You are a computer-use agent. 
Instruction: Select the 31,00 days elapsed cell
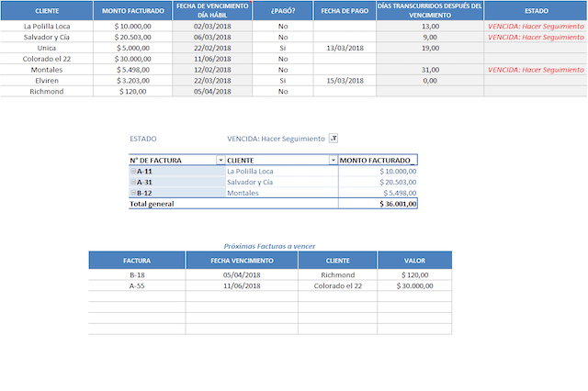point(430,70)
